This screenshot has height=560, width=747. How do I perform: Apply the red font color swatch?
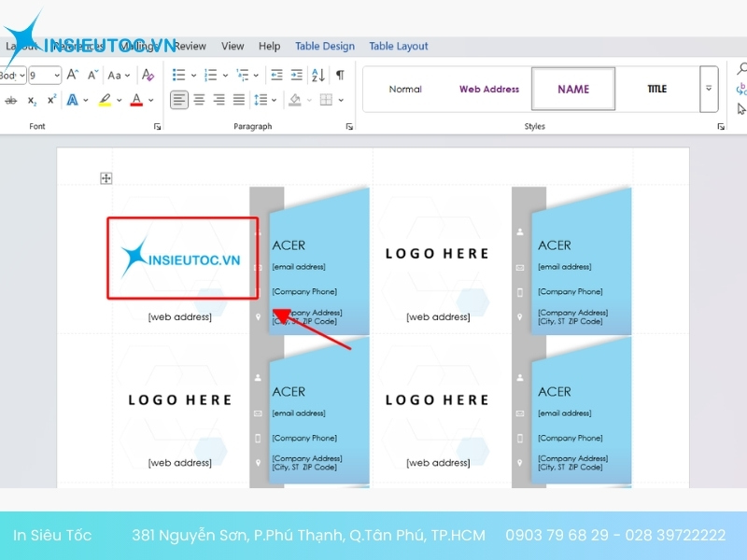point(136,100)
